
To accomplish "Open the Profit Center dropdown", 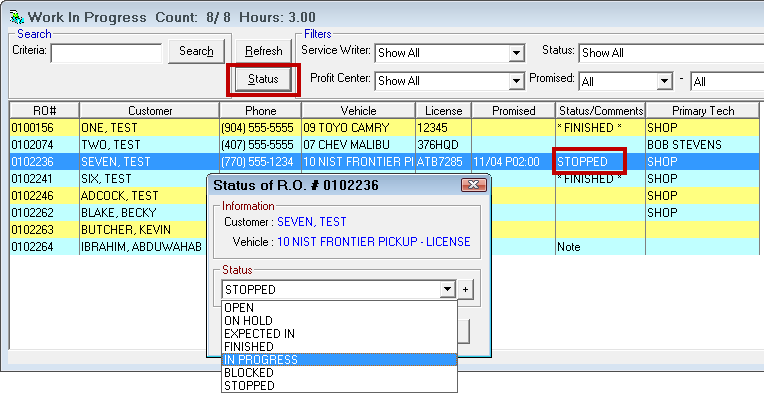I will 516,81.
